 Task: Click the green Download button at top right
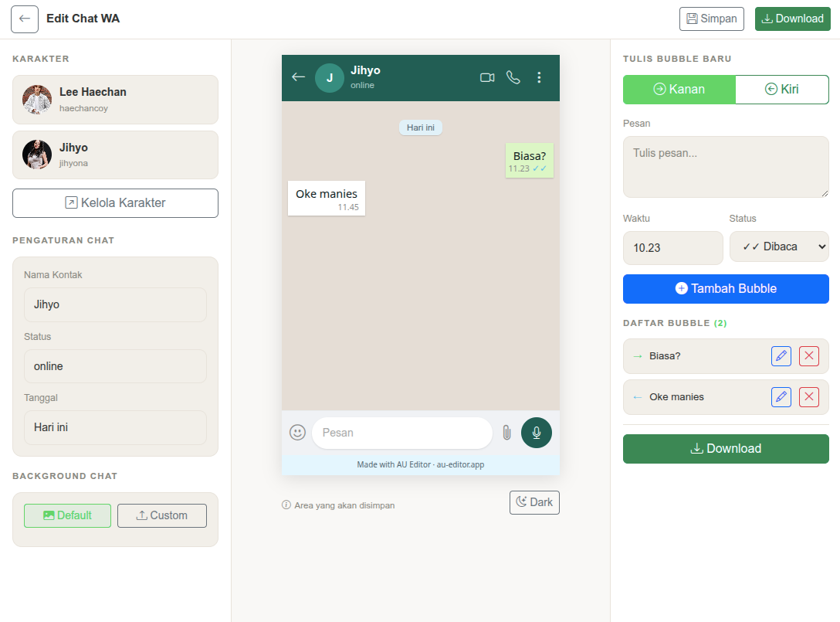[x=792, y=18]
